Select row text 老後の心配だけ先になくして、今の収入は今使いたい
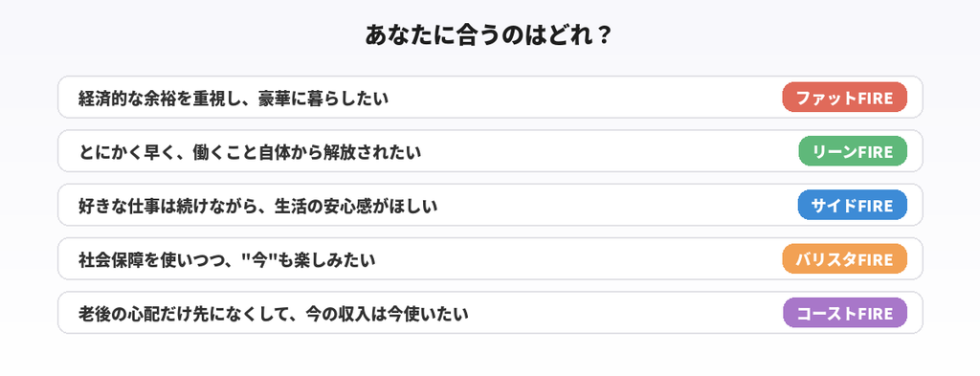980x376 pixels. coord(274,314)
